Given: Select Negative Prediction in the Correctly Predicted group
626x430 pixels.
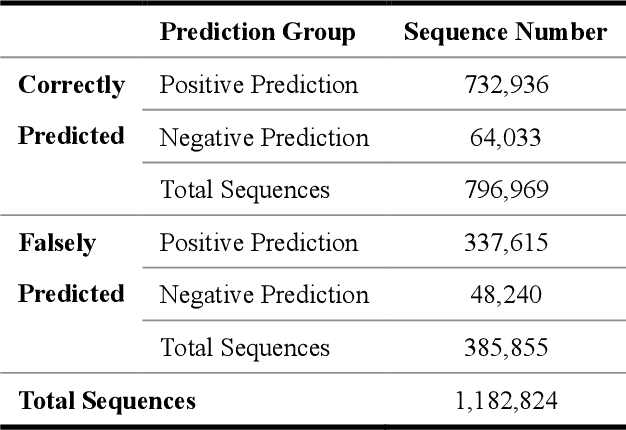Looking at the screenshot, I should coord(264,137).
